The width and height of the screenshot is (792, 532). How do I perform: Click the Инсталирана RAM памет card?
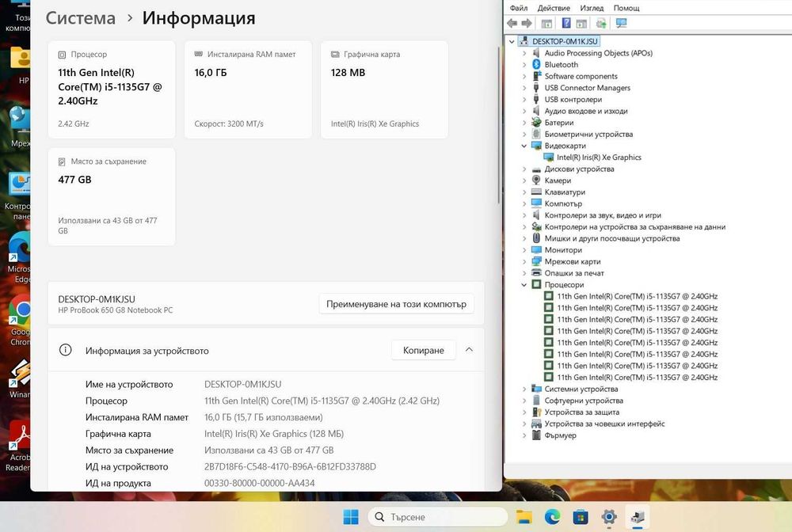point(248,89)
